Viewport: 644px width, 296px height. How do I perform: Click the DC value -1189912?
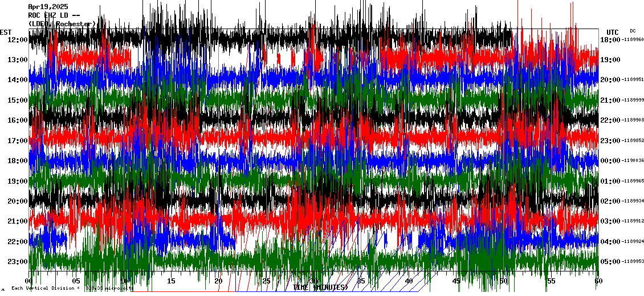tap(633, 221)
